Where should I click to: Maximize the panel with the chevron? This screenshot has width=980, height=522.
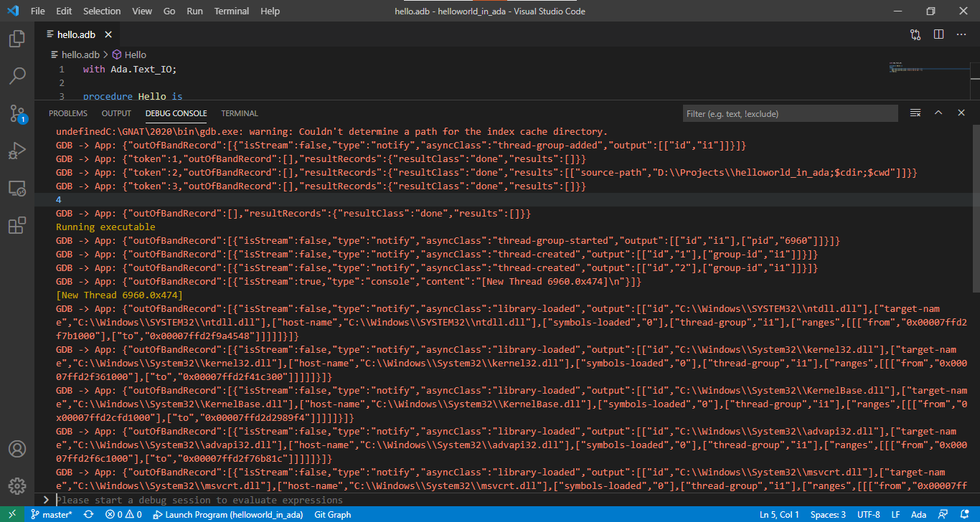[938, 113]
